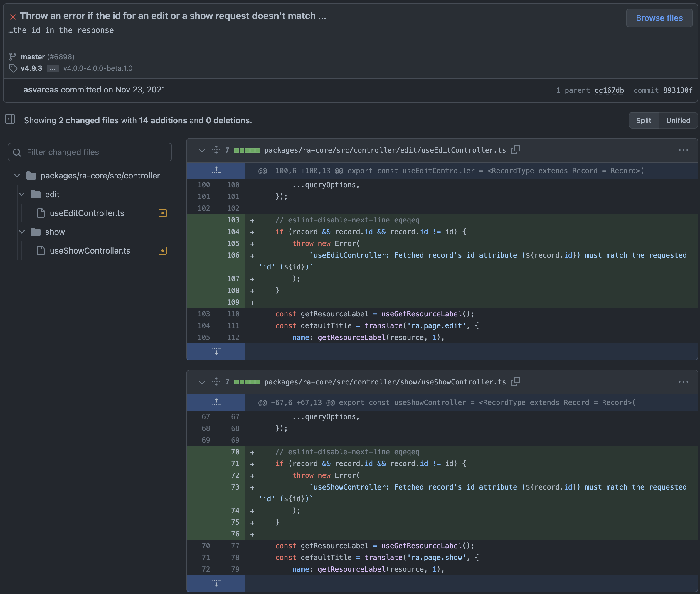The height and width of the screenshot is (594, 700).
Task: Collapse the useEditController.ts diff chevron
Action: (202, 151)
